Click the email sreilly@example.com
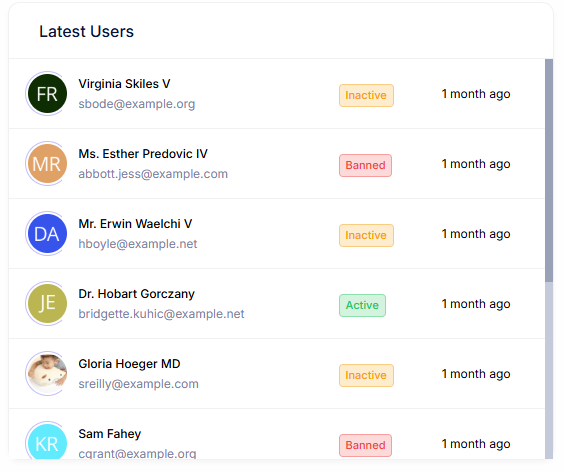Screen dimensions: 564x472 [138, 384]
